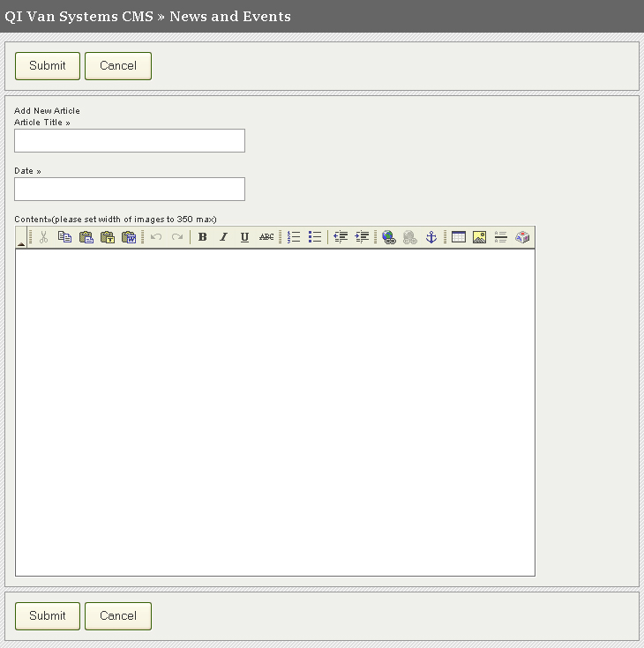Choose Paste from Word icon
This screenshot has height=648, width=644.
tap(129, 237)
